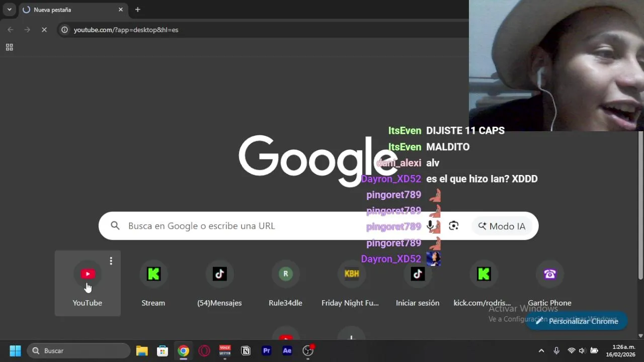Click the Google search box
Screen dimensions: 644x362
[318, 226]
